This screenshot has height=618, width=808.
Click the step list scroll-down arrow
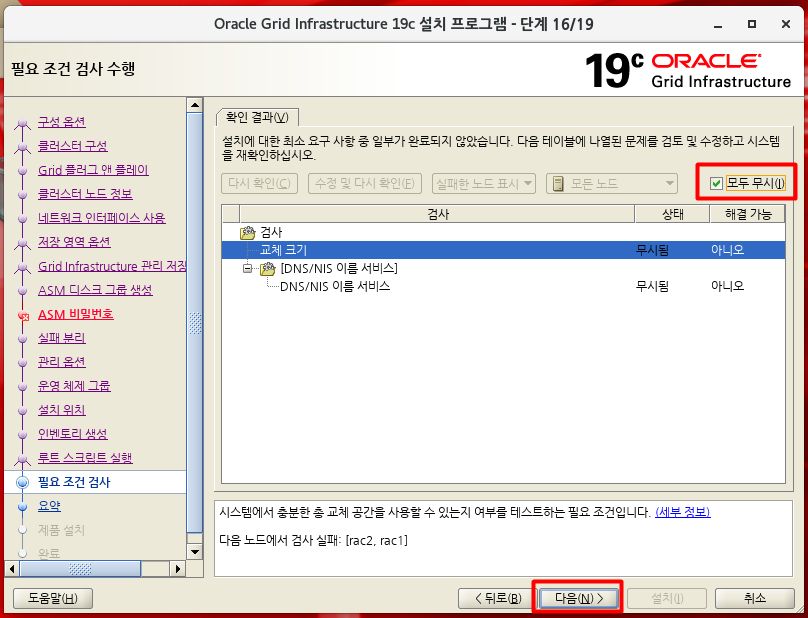tap(195, 552)
